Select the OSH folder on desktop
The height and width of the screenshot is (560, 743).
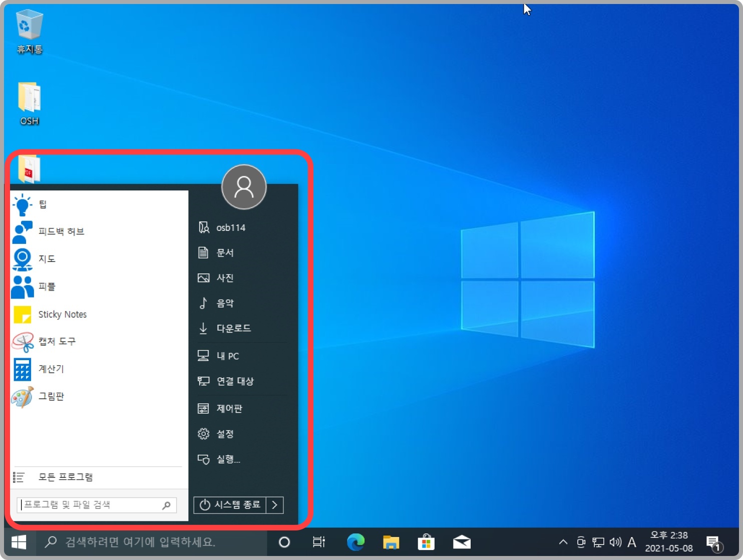30,104
